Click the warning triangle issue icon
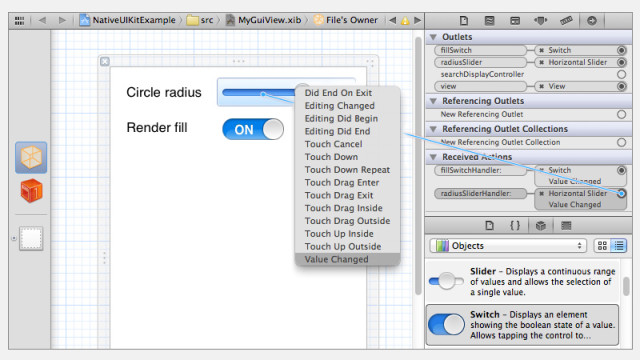The height and width of the screenshot is (360, 640). 405,20
